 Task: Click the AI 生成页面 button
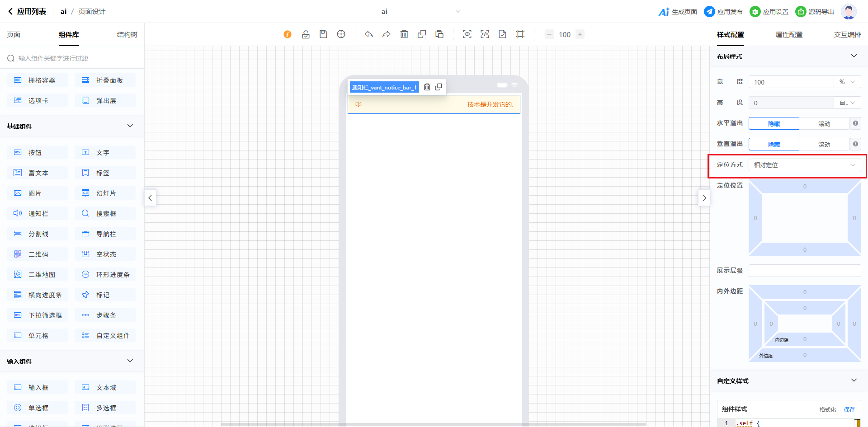(678, 12)
